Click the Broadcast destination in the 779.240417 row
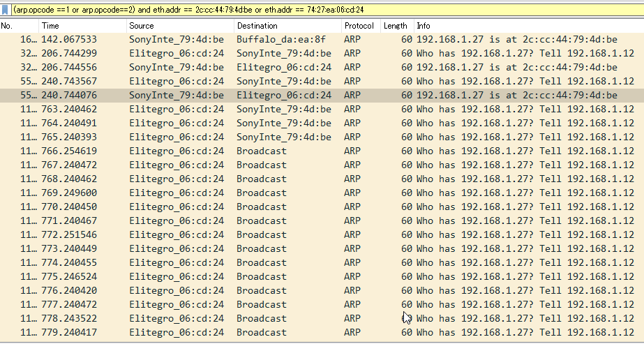 261,333
